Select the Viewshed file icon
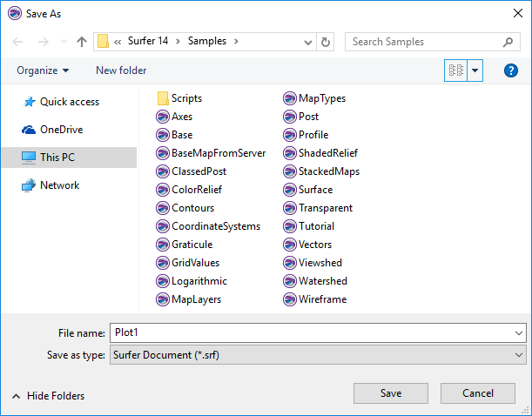 290,263
